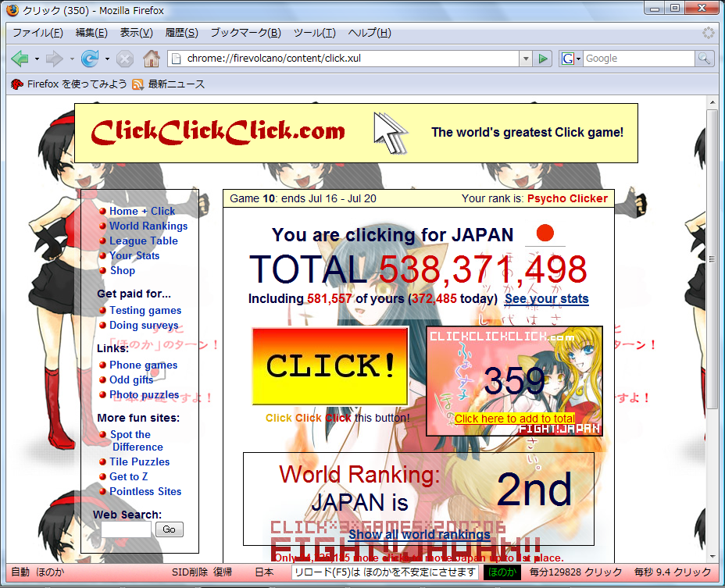Open the 'See your stats' link
Image resolution: width=725 pixels, height=588 pixels.
pos(547,298)
